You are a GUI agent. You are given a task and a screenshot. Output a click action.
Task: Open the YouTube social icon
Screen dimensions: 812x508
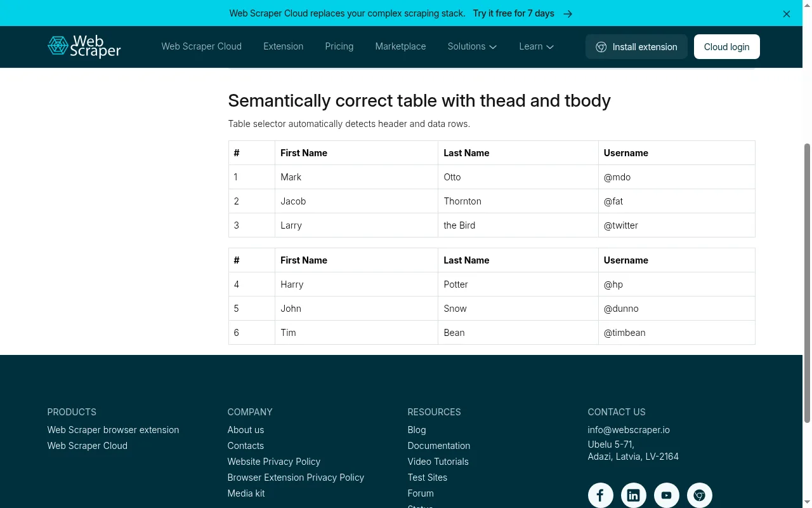(x=666, y=495)
